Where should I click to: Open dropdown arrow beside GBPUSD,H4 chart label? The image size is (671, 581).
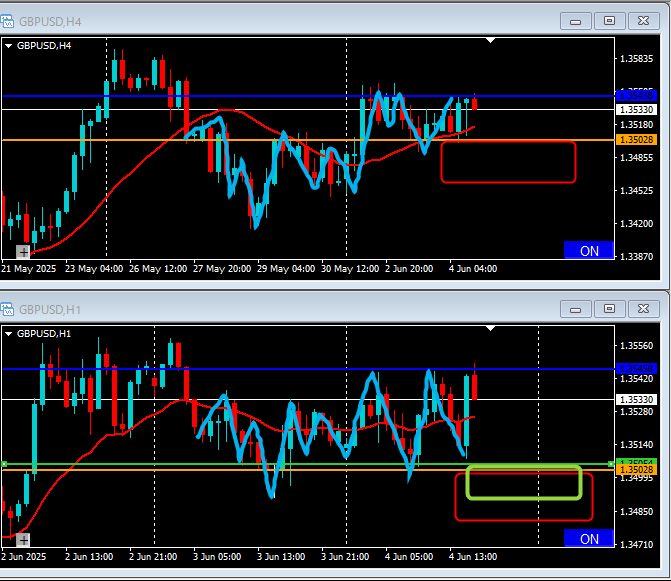tap(9, 46)
